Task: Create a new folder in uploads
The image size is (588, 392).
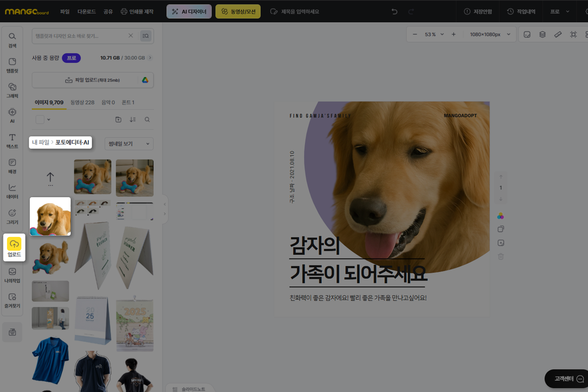Action: click(118, 120)
